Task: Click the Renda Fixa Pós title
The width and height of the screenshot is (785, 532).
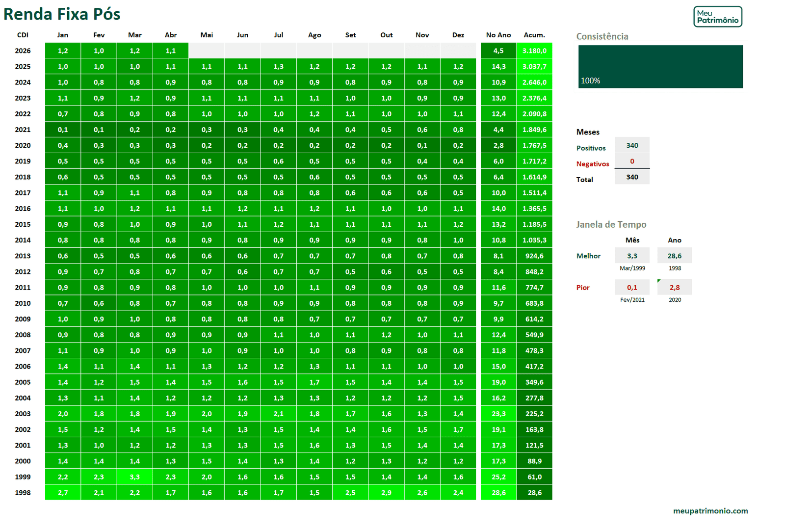Action: tap(62, 14)
